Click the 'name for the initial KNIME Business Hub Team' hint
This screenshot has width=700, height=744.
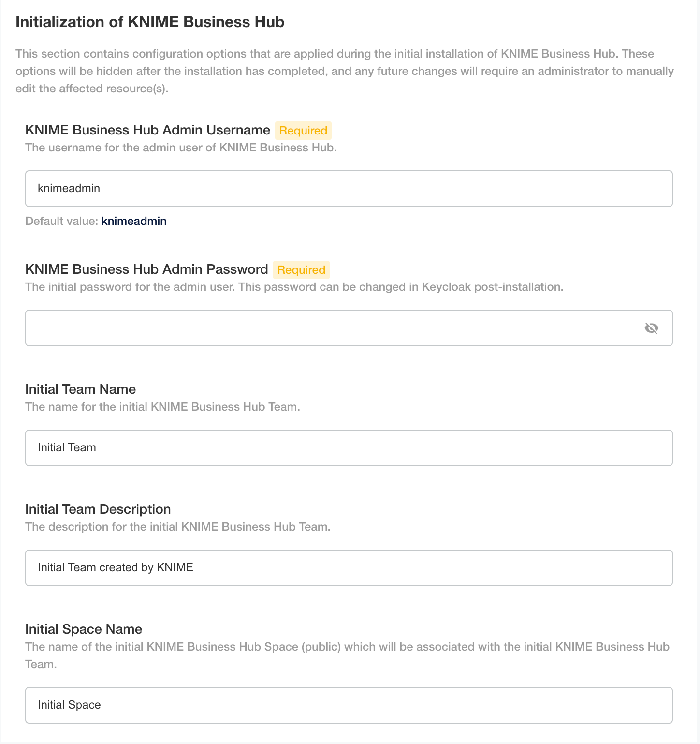click(162, 407)
